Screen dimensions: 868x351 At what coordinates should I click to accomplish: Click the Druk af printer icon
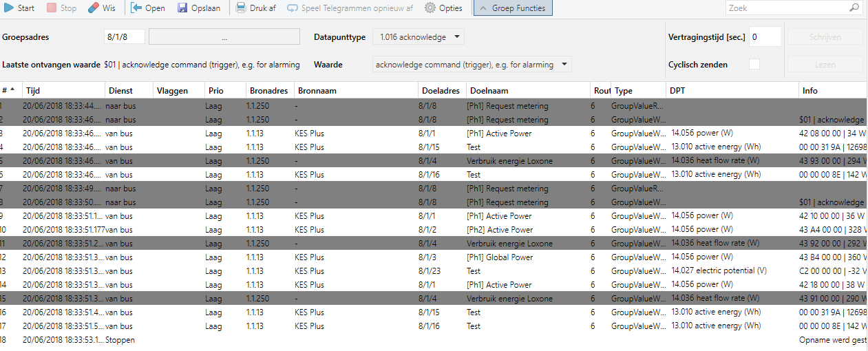pyautogui.click(x=241, y=8)
